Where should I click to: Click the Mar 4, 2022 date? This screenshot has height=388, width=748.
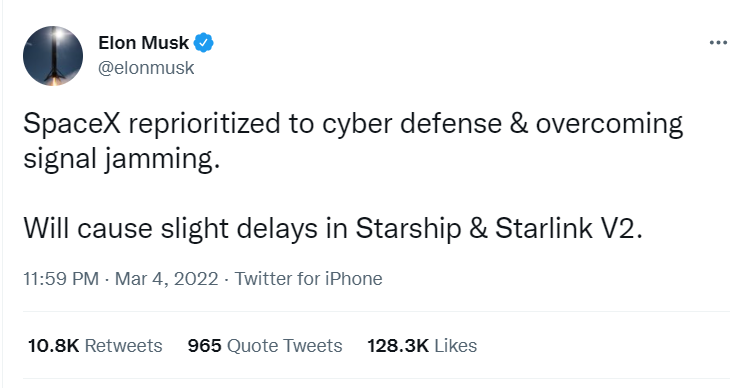[166, 279]
